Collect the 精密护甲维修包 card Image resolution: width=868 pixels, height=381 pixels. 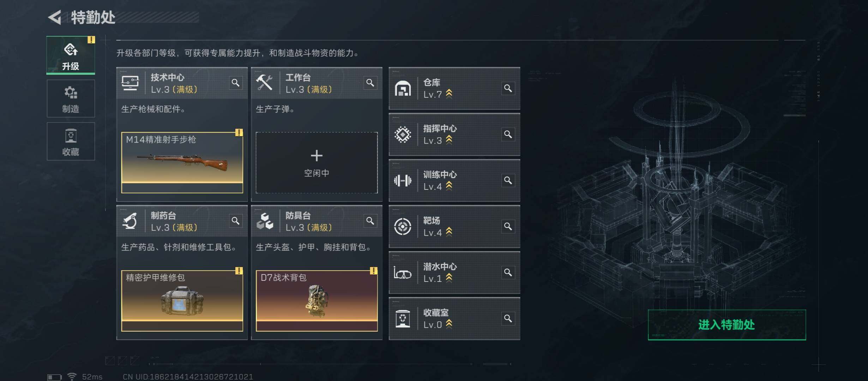[x=182, y=301]
